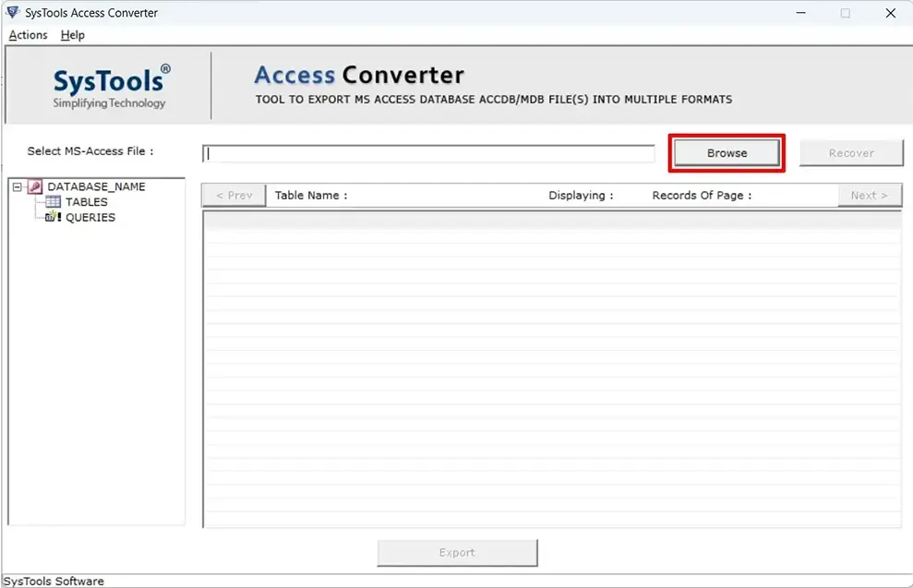Minimize the Access Converter window
This screenshot has height=588, width=913.
(x=799, y=13)
